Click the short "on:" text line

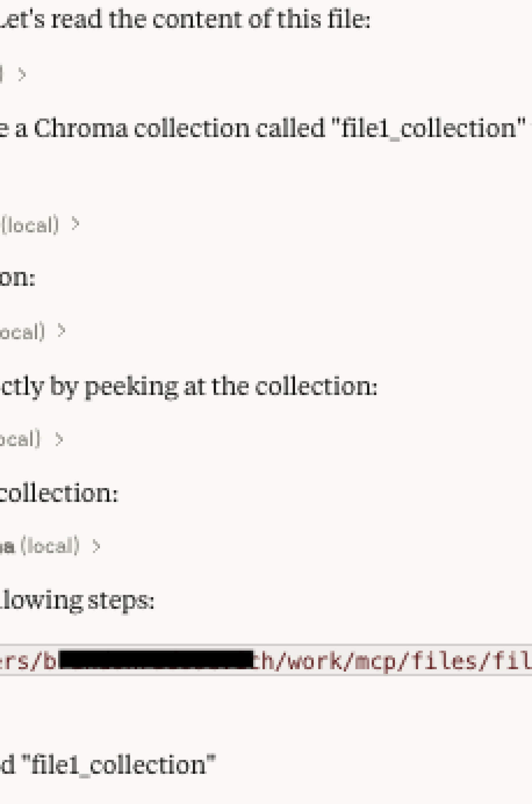[18, 279]
